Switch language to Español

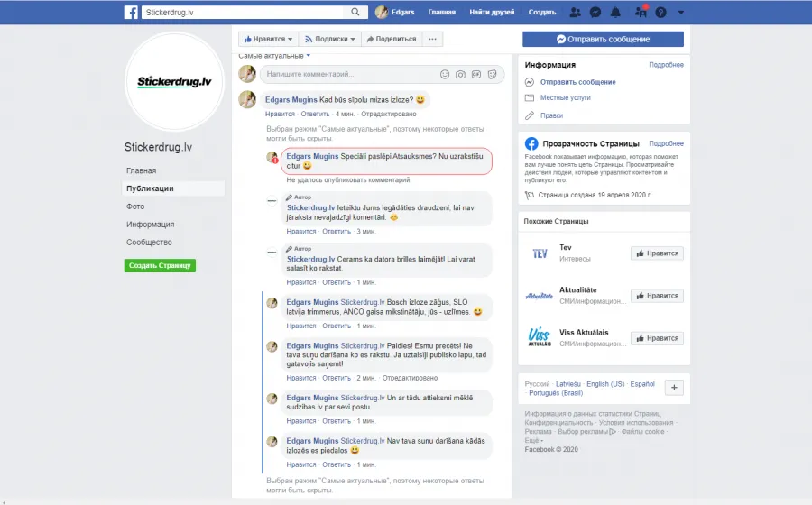[x=642, y=384]
